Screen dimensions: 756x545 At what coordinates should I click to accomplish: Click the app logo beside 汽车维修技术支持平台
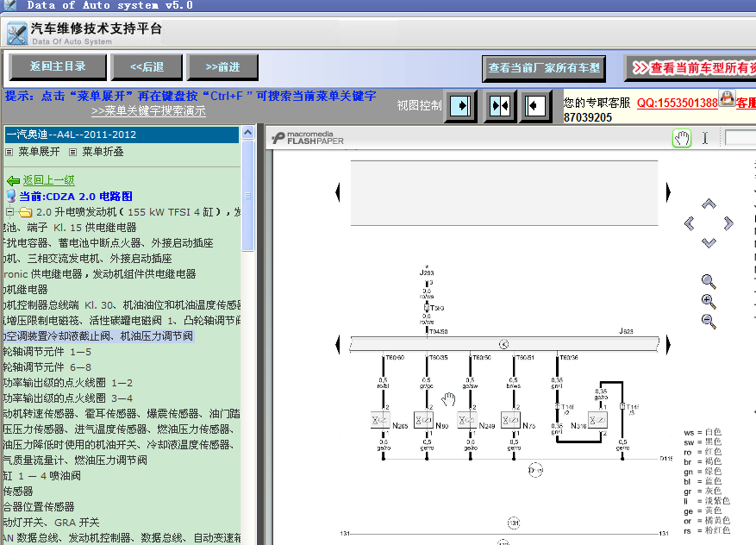pyautogui.click(x=17, y=34)
